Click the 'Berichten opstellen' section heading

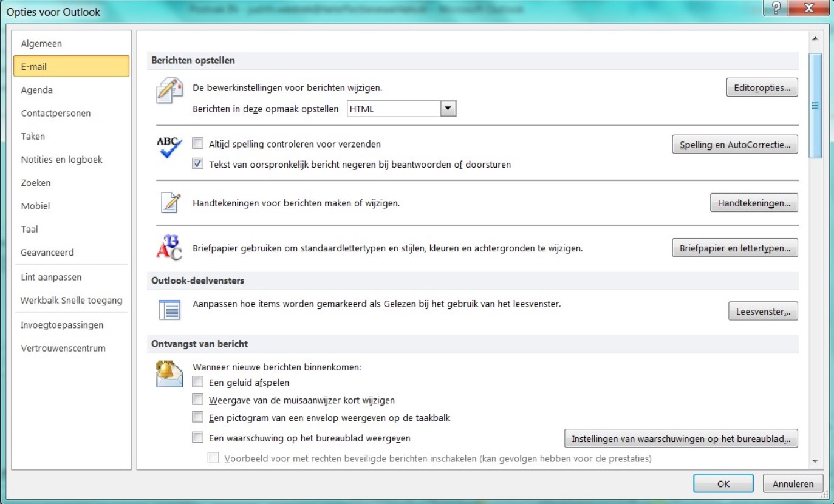193,60
